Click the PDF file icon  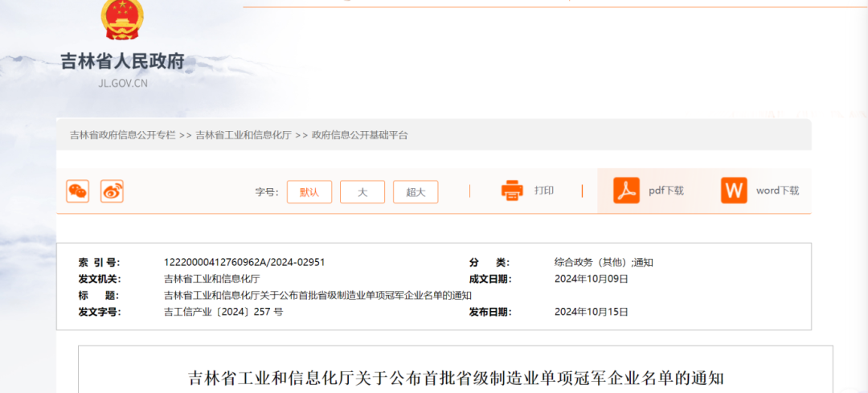coord(626,190)
